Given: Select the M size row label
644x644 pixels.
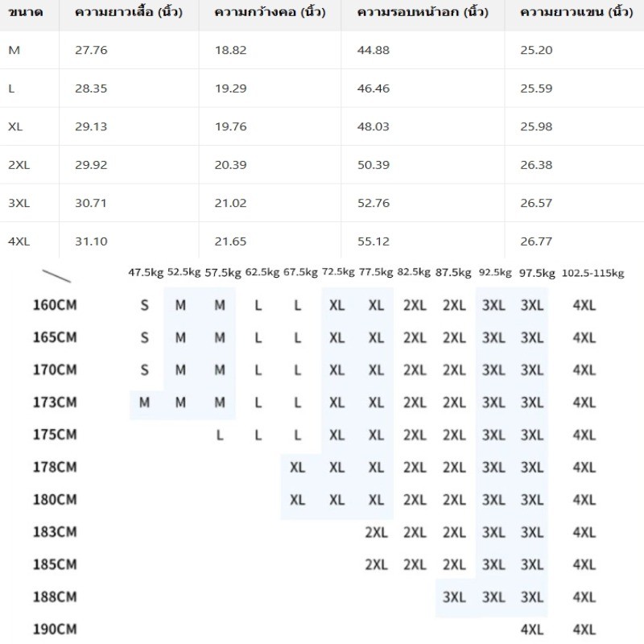Looking at the screenshot, I should 14,50.
